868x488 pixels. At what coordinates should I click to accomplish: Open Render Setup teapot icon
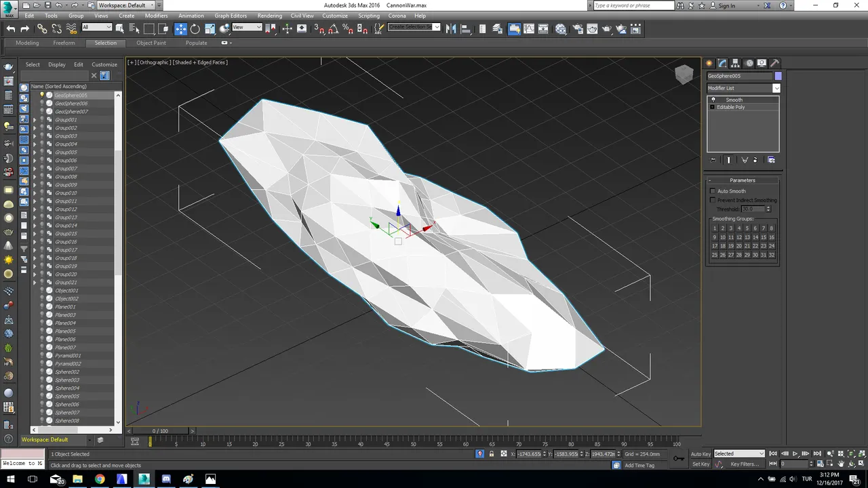coord(576,28)
